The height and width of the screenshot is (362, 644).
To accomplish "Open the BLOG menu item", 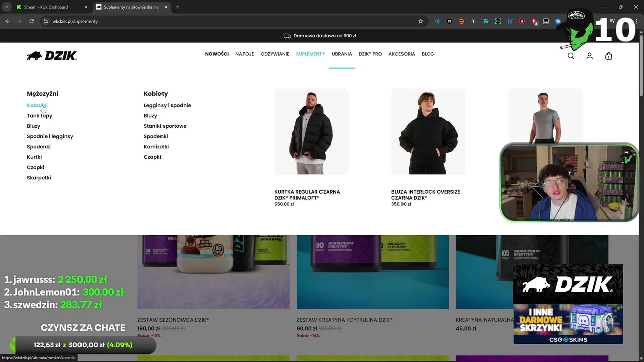I will tap(428, 54).
